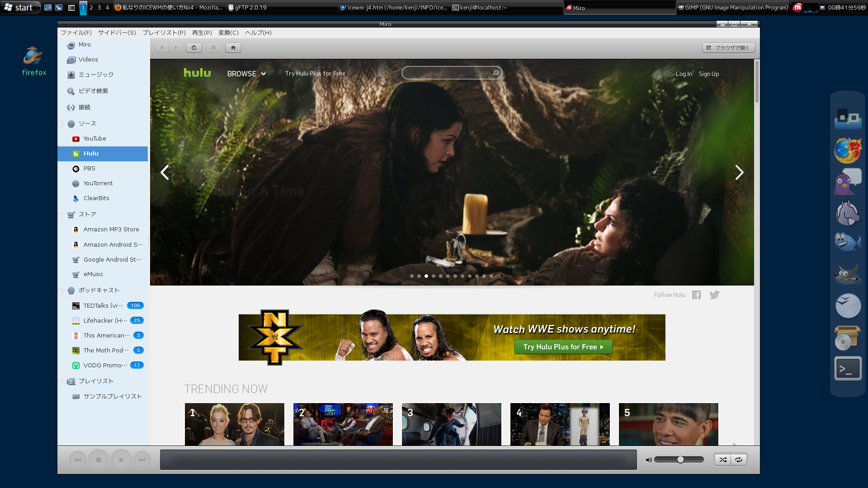This screenshot has height=488, width=868.
Task: Open the ファイル(F) menu
Action: [x=76, y=33]
